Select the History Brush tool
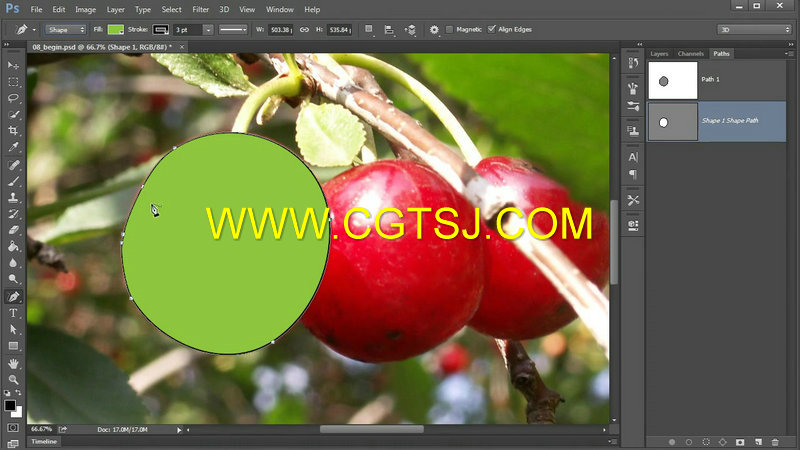Viewport: 800px width, 450px height. pyautogui.click(x=13, y=214)
